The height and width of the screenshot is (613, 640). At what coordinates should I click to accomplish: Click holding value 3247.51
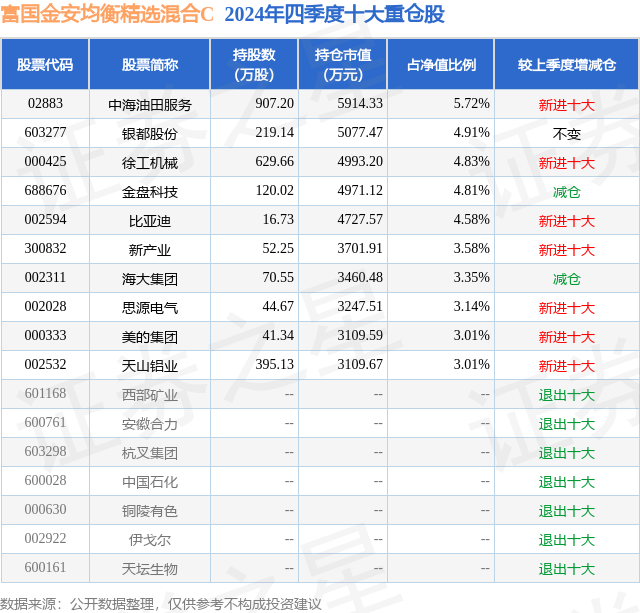(360, 306)
